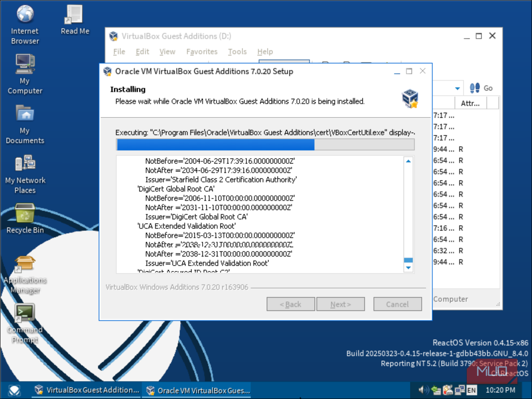The width and height of the screenshot is (532, 399).
Task: Select the Command Prompt desktop shortcut
Action: 25,324
